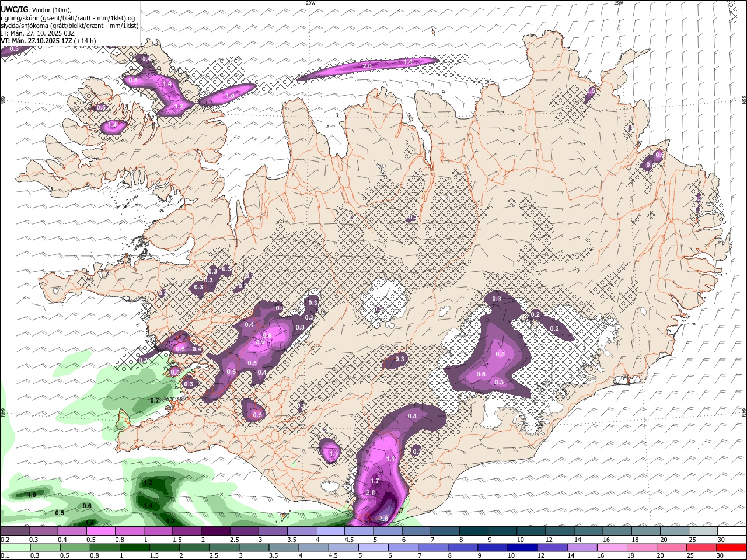This screenshot has height=560, width=747.
Task: Click the '66N' latitude label on right edge
Action: pos(744,100)
